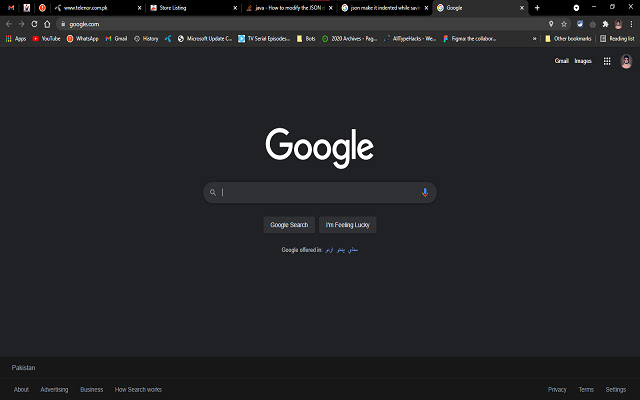Screen dimensions: 640x400
Task: Open the Privacy footer link
Action: [x=557, y=389]
